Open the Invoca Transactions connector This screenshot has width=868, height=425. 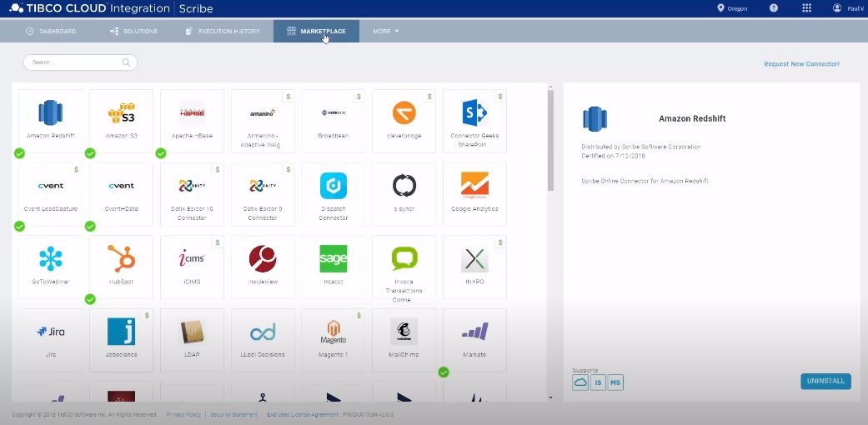click(x=404, y=269)
